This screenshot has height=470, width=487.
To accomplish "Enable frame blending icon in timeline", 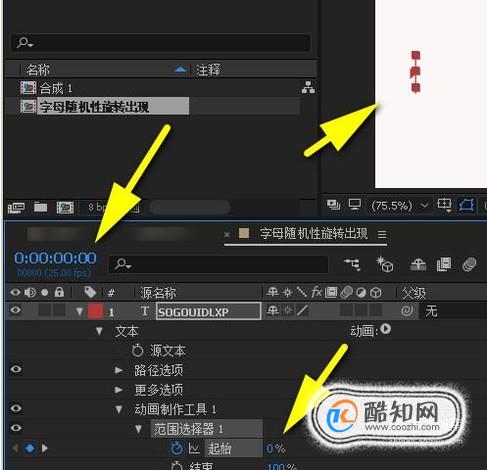I will 444,264.
